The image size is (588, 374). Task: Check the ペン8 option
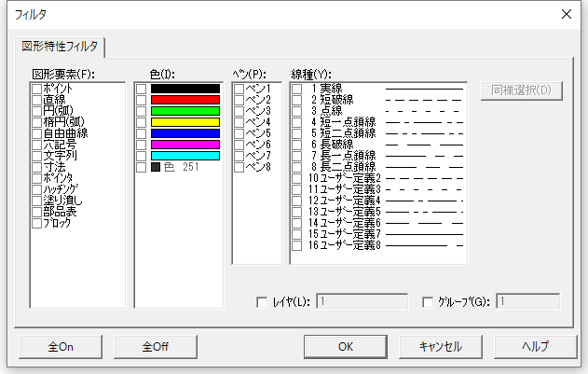pyautogui.click(x=239, y=167)
